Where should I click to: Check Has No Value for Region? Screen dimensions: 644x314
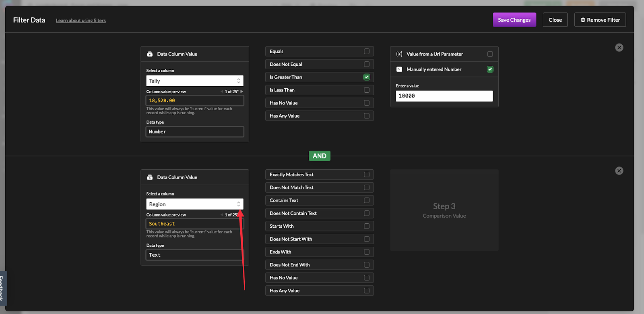tap(367, 278)
